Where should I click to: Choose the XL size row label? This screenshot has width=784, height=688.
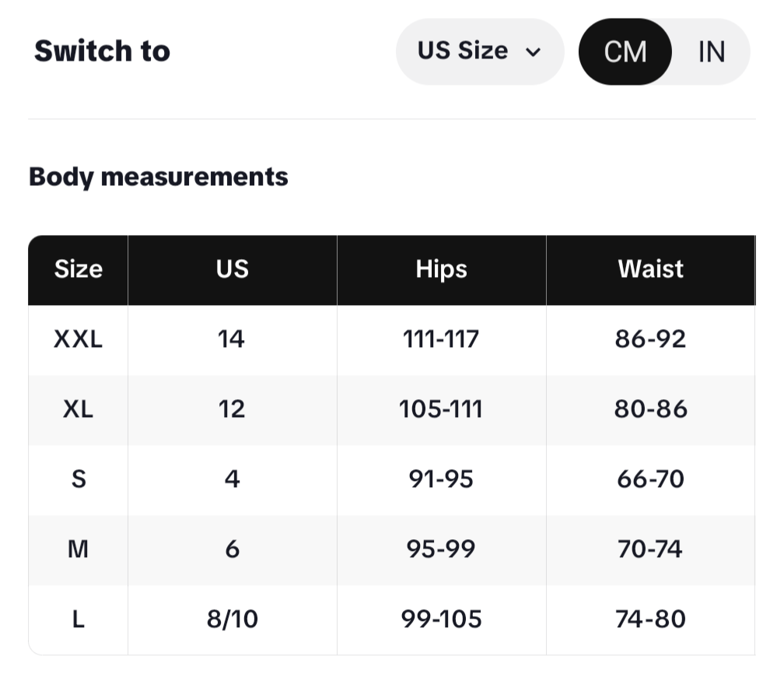click(x=79, y=409)
